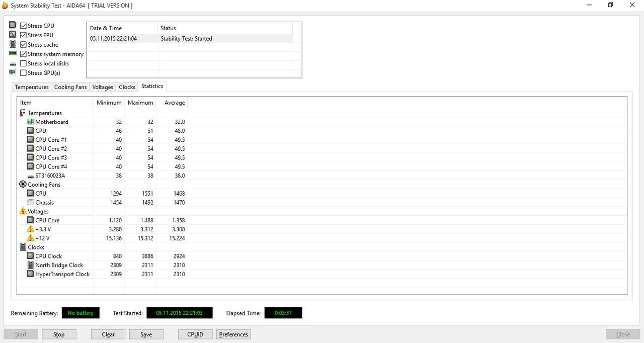644x343 pixels.
Task: Click the warning icon next to +3.3 V
Action: coord(30,229)
